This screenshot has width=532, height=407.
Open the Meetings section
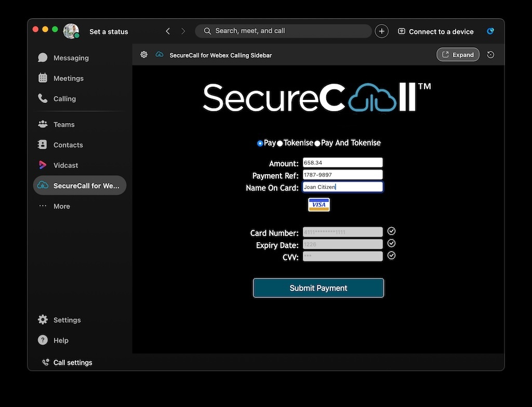[79, 78]
